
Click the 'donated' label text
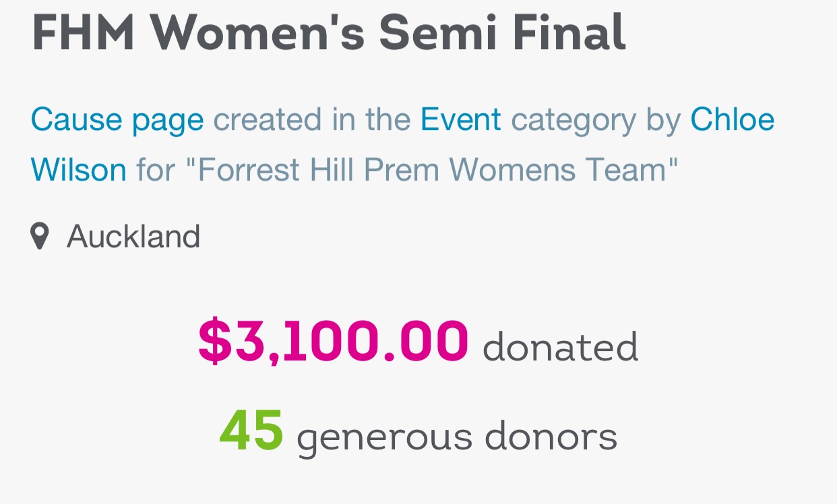click(x=560, y=347)
